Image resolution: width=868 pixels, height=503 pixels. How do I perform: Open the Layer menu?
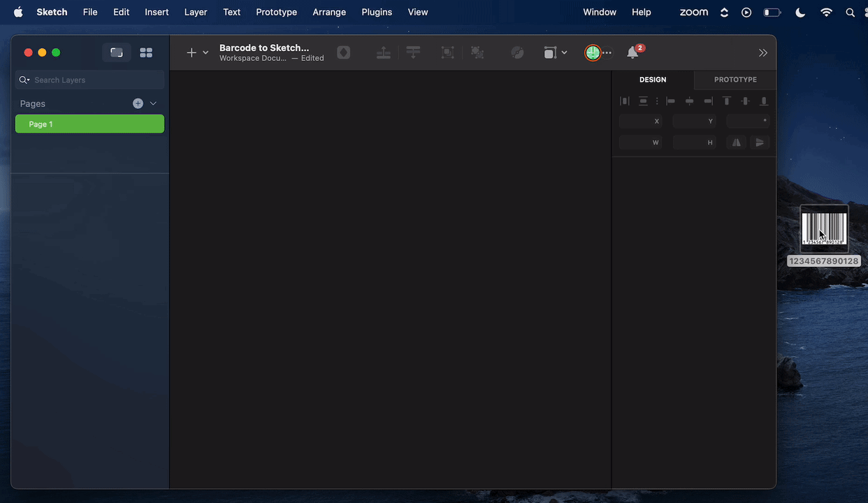196,12
